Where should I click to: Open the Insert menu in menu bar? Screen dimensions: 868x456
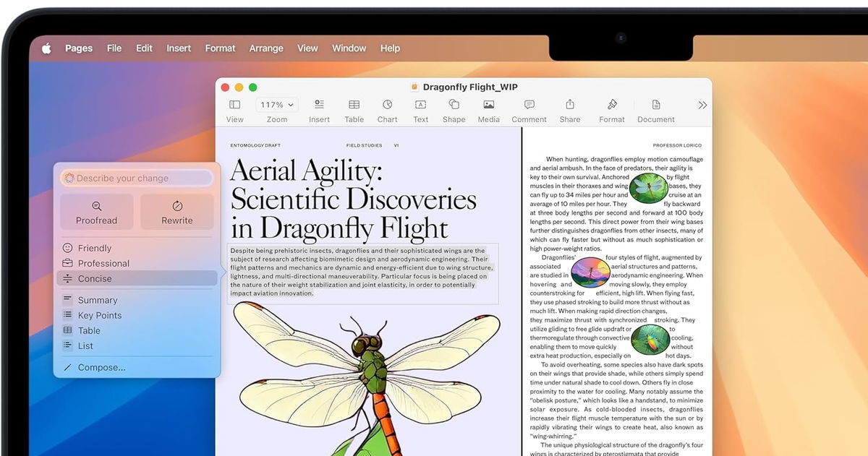(x=179, y=48)
